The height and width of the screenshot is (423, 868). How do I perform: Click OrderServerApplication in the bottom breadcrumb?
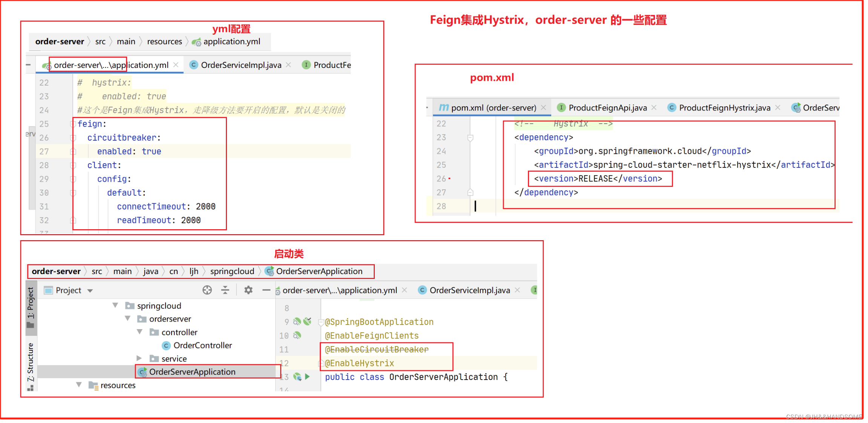click(x=314, y=271)
